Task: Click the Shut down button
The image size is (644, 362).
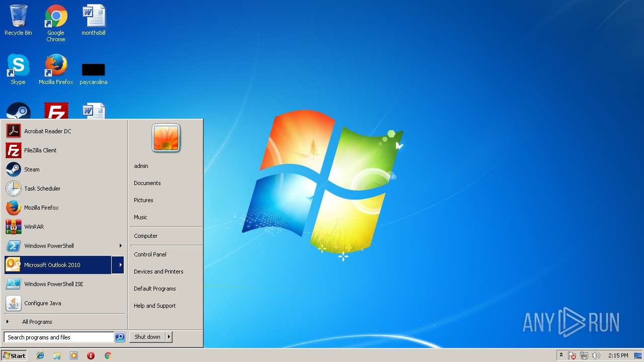Action: (x=147, y=337)
